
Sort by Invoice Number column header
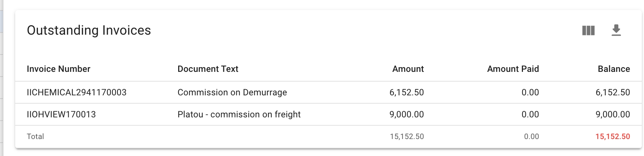click(x=59, y=69)
